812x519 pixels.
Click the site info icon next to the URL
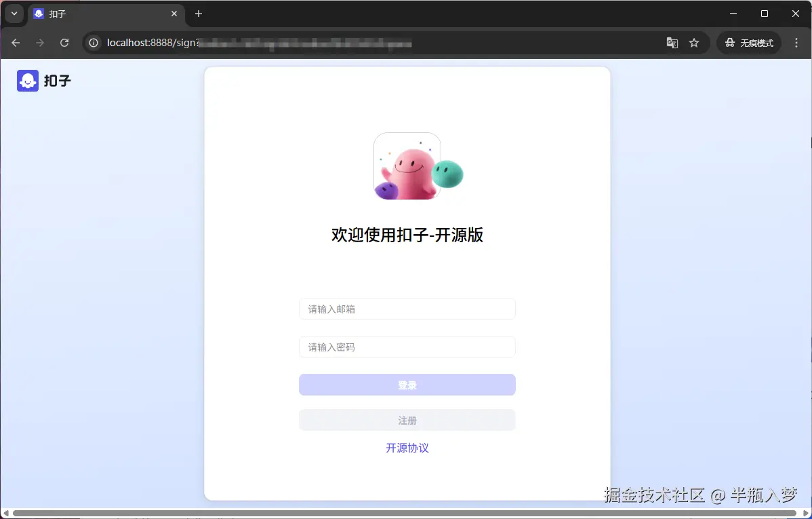click(93, 42)
